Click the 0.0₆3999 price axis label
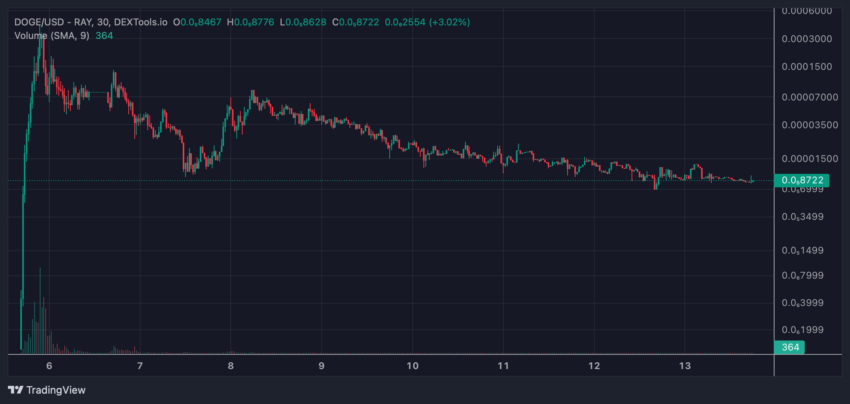This screenshot has height=404, width=850. [804, 303]
